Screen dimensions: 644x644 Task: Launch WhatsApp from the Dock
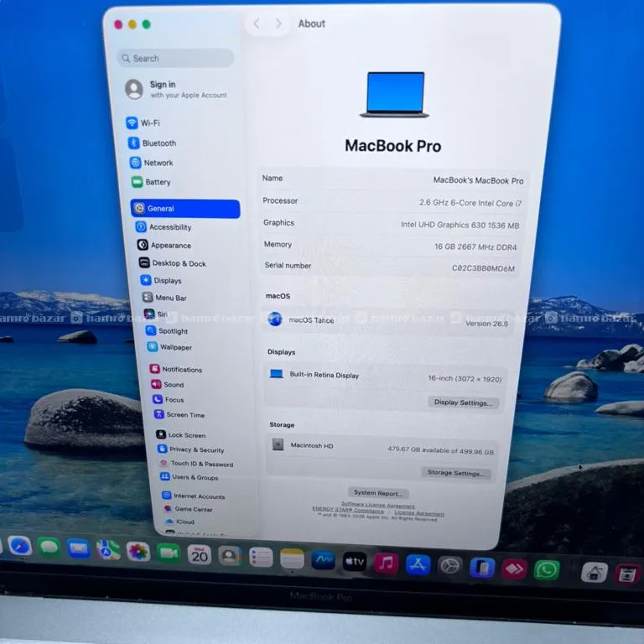pos(547,570)
